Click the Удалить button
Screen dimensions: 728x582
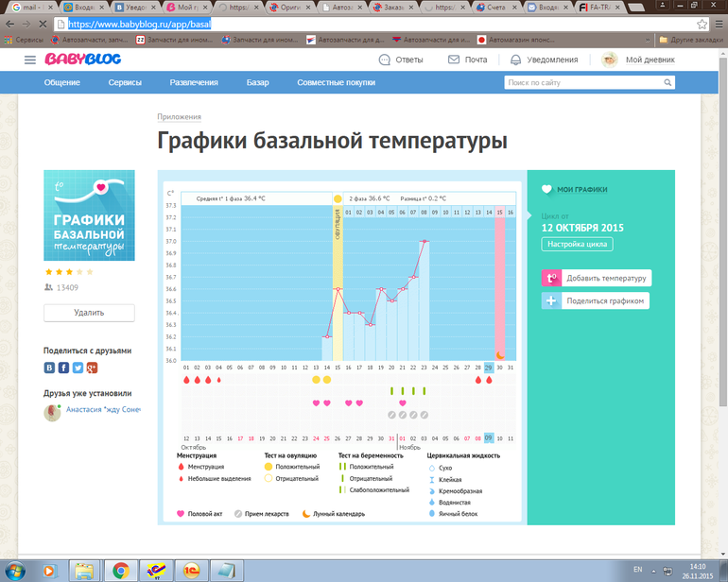[x=89, y=313]
